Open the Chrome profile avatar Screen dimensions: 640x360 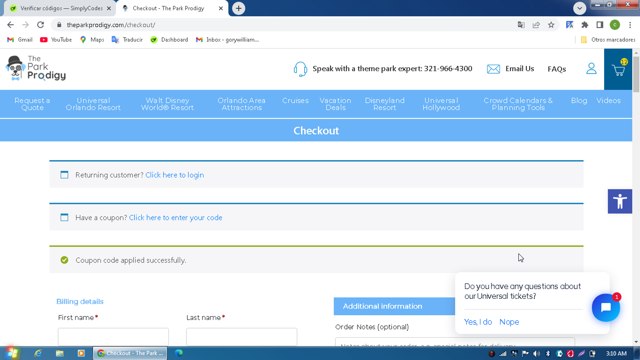(615, 25)
